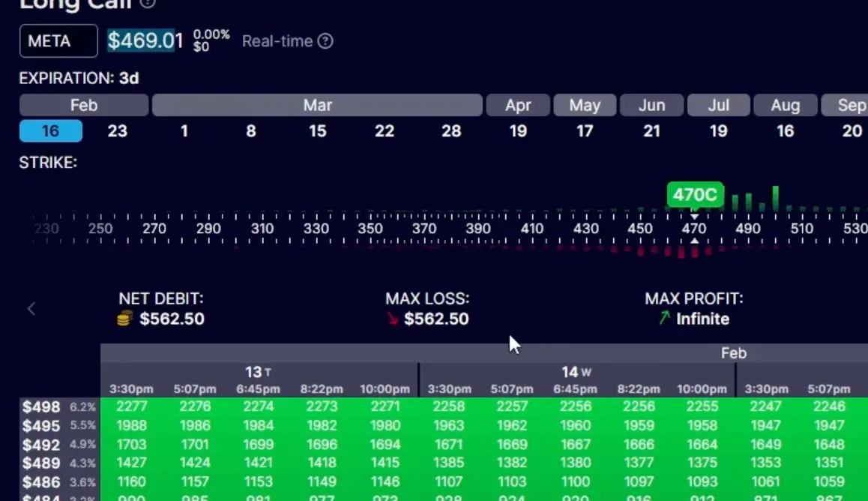Click the help icon next to Long Call

148,3
